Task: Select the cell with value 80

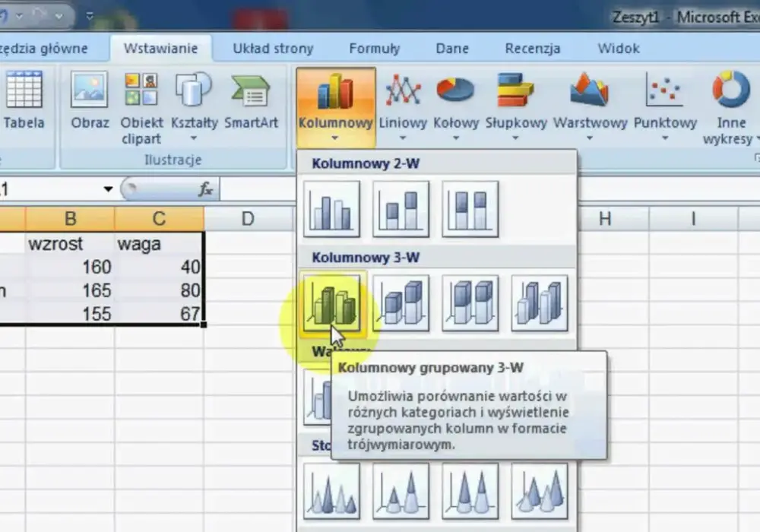Action: pyautogui.click(x=159, y=290)
